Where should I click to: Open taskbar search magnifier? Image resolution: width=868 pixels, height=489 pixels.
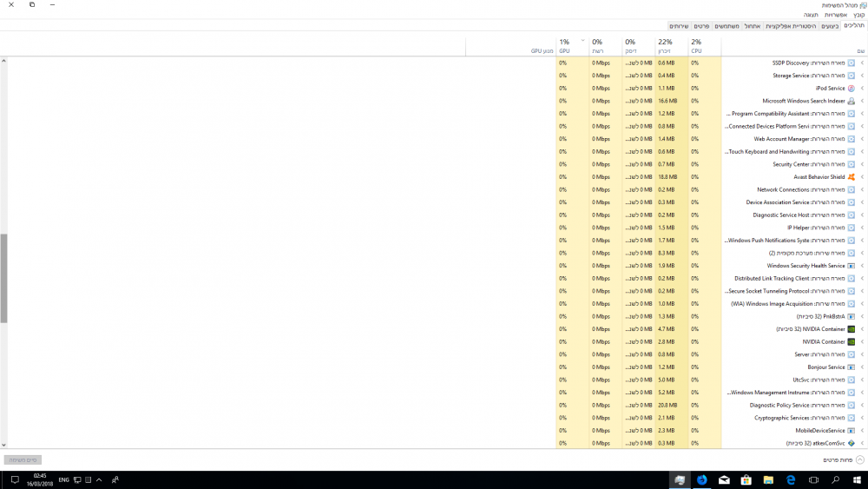pyautogui.click(x=835, y=479)
